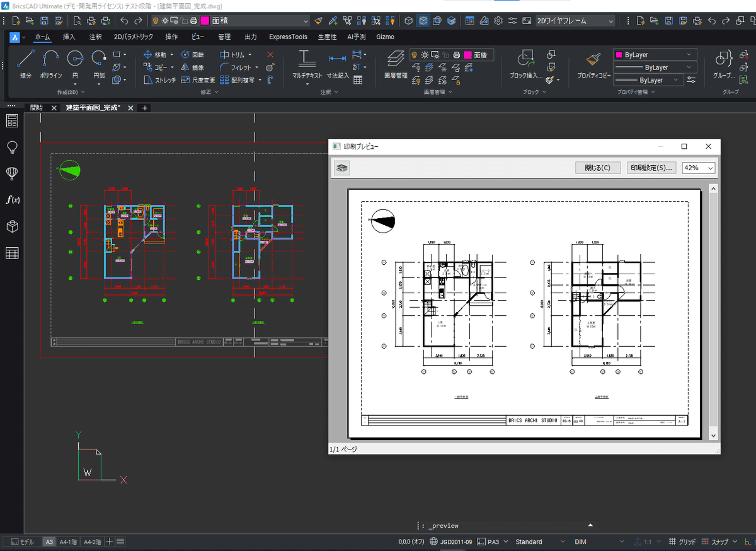
Task: Click the 印刷設定(S)... button
Action: (x=652, y=168)
